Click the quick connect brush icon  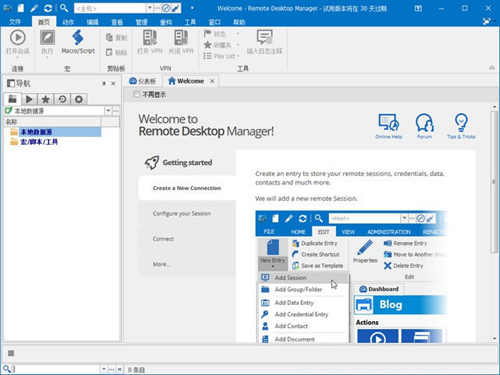[176, 8]
